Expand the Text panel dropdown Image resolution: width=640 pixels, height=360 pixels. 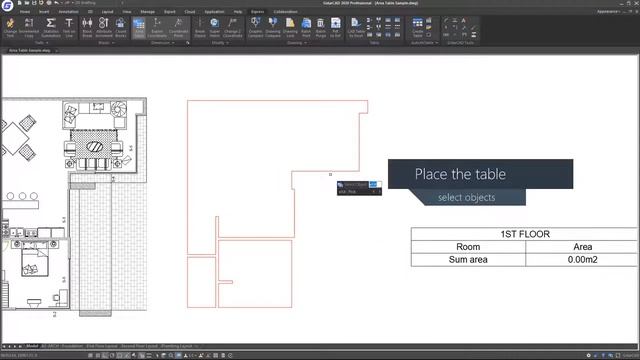42,42
